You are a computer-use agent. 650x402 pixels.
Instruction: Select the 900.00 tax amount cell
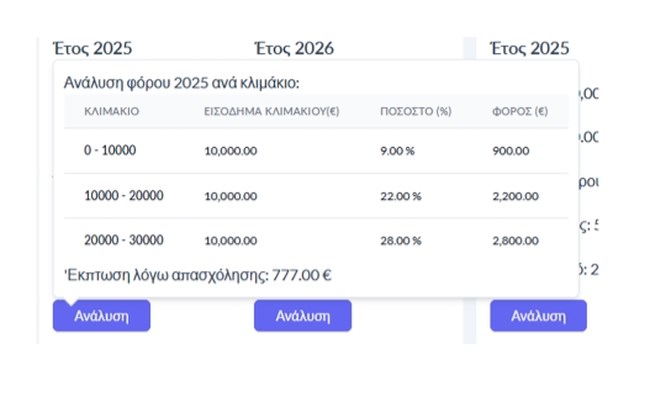pyautogui.click(x=512, y=150)
